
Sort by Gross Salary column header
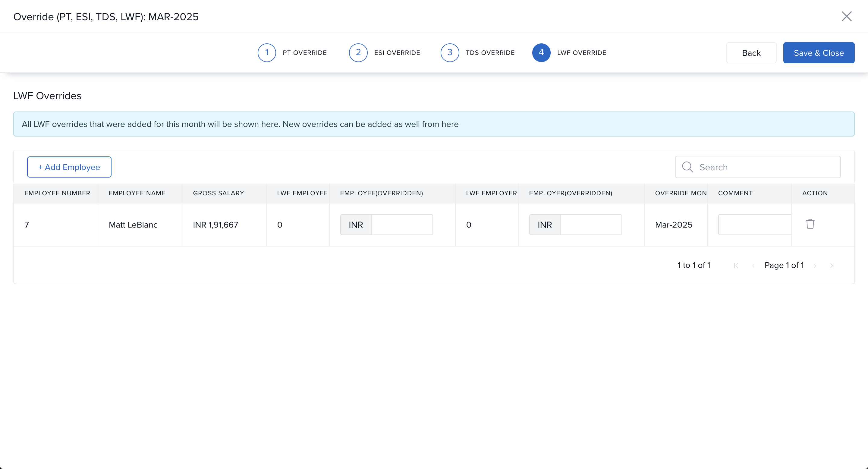(x=218, y=194)
